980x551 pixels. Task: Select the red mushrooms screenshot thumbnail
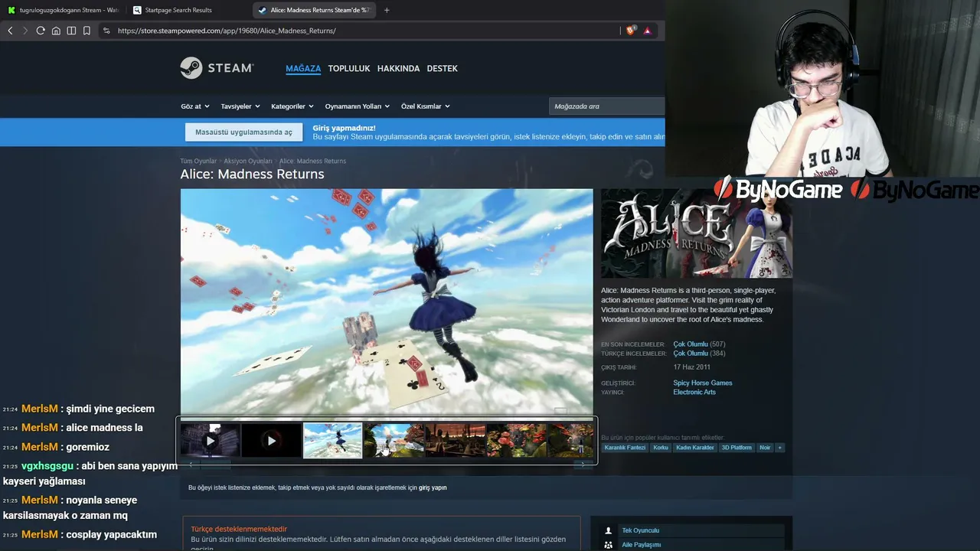(x=517, y=441)
